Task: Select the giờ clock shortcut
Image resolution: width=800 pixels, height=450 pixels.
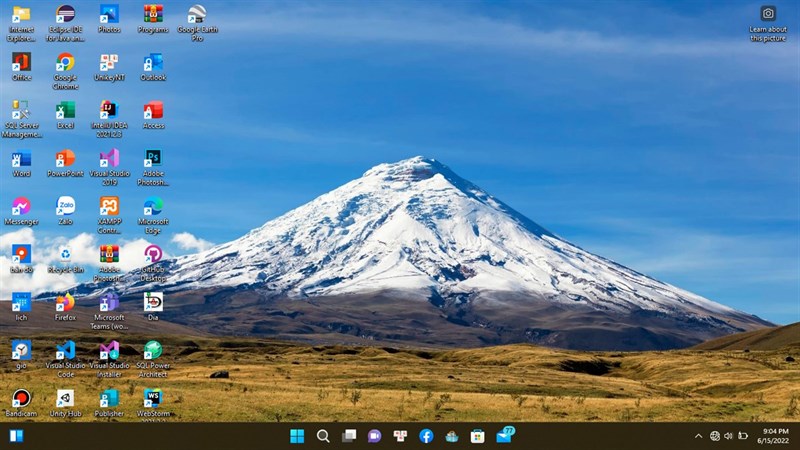Action: click(x=21, y=355)
